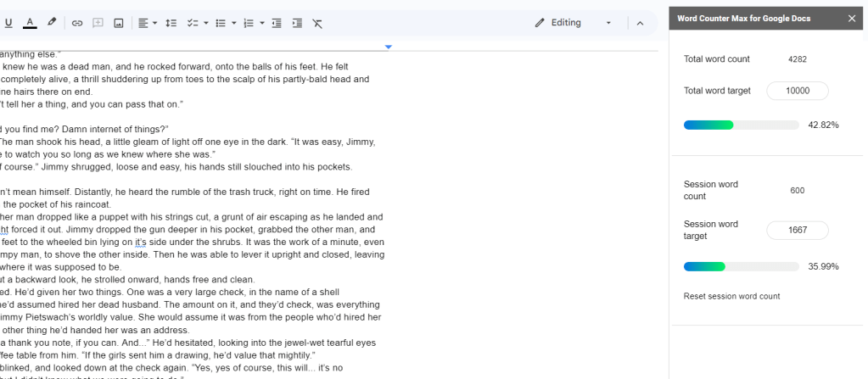
Task: Select the highlight color pen icon
Action: coord(52,23)
